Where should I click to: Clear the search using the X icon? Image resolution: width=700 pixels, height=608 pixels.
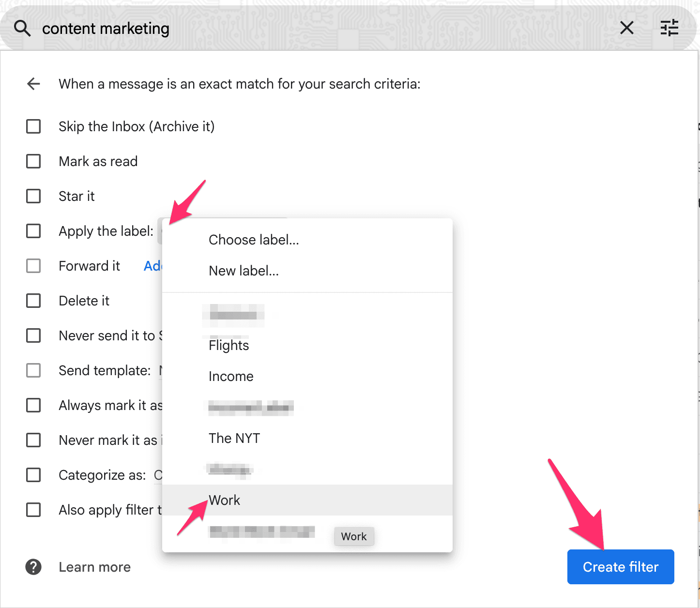pyautogui.click(x=626, y=28)
